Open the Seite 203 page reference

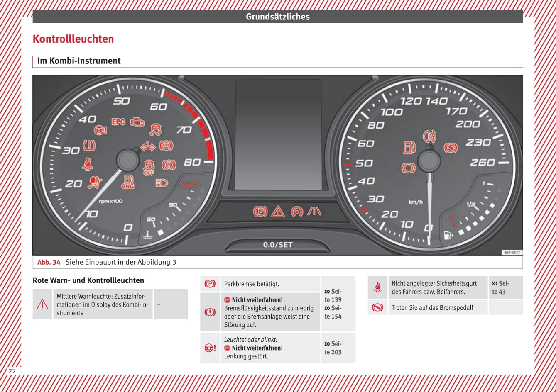(333, 348)
